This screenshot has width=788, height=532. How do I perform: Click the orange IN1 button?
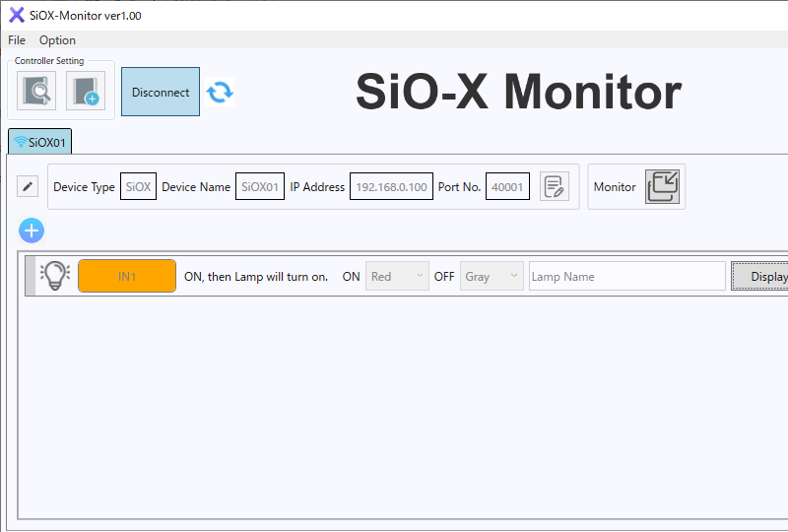(x=127, y=276)
